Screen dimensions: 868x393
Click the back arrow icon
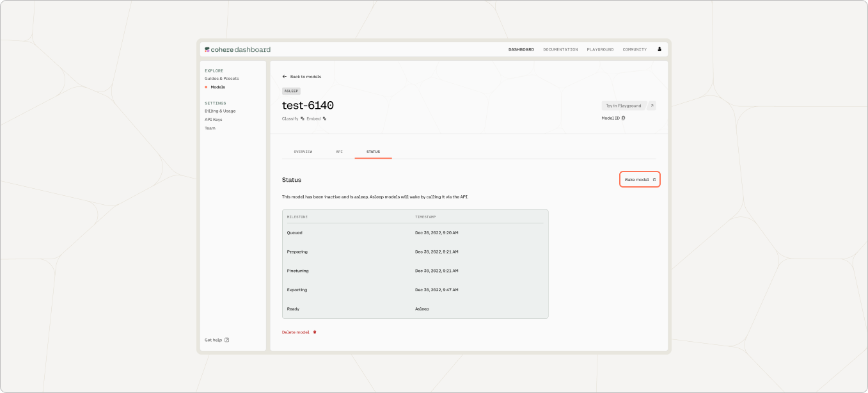tap(285, 77)
